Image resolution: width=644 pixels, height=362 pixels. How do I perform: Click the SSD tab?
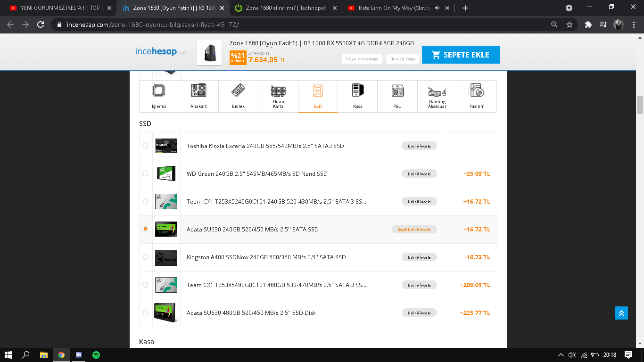(x=318, y=96)
